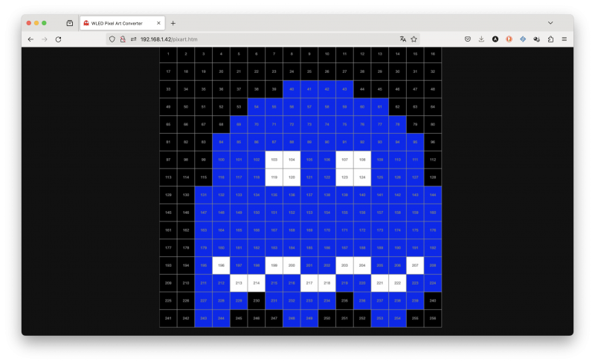595x364 pixels.
Task: Click white pixel 203
Action: [344, 265]
